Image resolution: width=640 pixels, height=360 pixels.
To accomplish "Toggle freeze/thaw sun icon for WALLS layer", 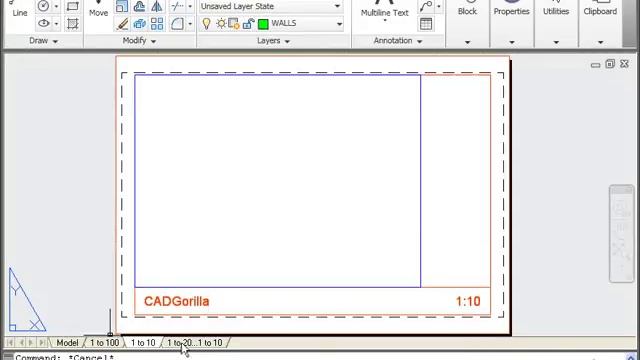I will click(x=221, y=24).
